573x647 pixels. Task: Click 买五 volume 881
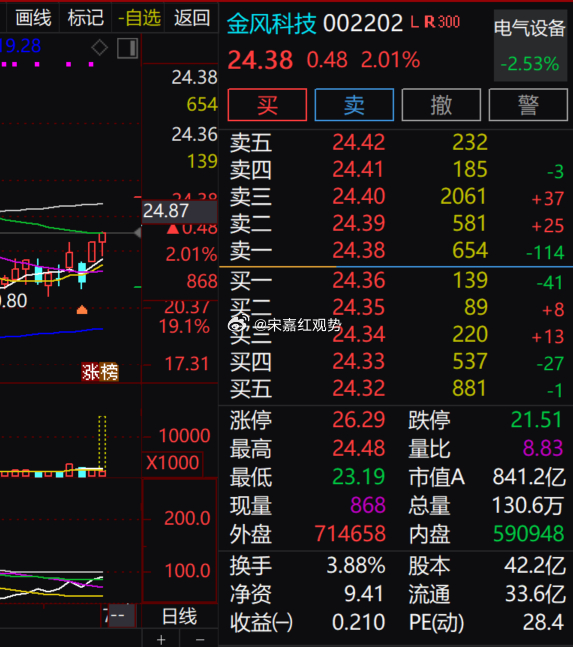tap(470, 388)
